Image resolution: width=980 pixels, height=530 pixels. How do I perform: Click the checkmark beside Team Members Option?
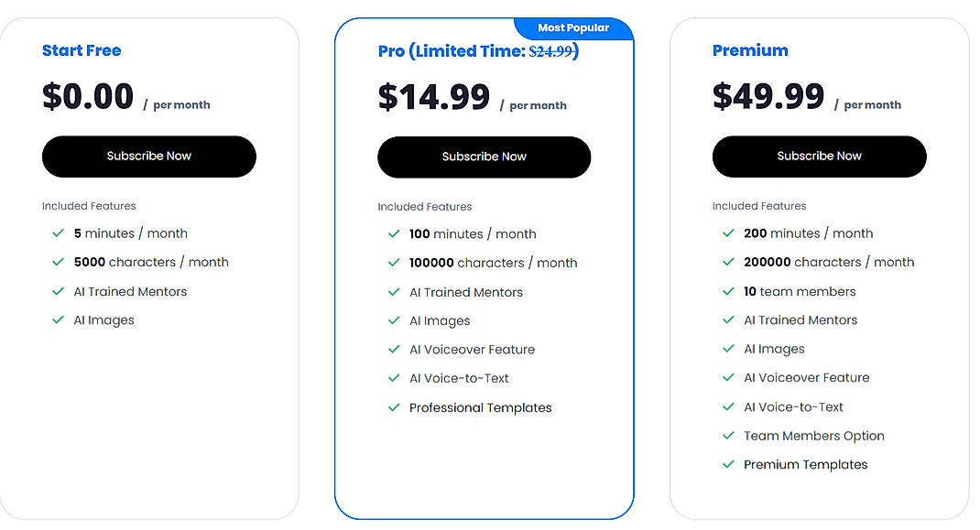(x=728, y=436)
